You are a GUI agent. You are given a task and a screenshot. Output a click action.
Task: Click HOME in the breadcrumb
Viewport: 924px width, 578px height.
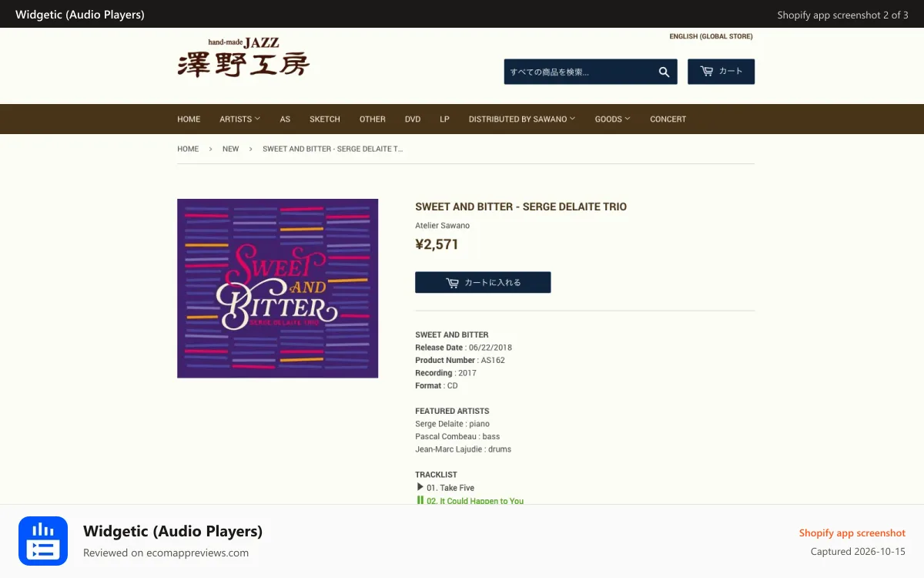(x=188, y=149)
